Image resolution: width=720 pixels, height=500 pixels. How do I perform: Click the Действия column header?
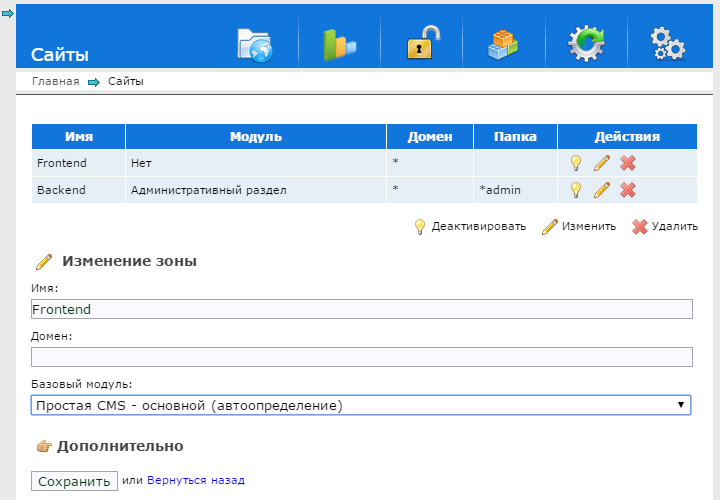(627, 136)
